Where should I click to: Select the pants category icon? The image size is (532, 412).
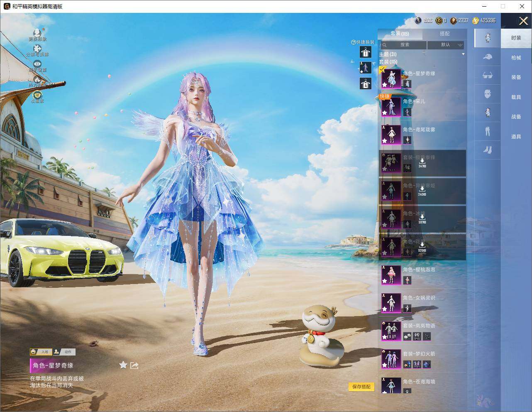pos(488,131)
